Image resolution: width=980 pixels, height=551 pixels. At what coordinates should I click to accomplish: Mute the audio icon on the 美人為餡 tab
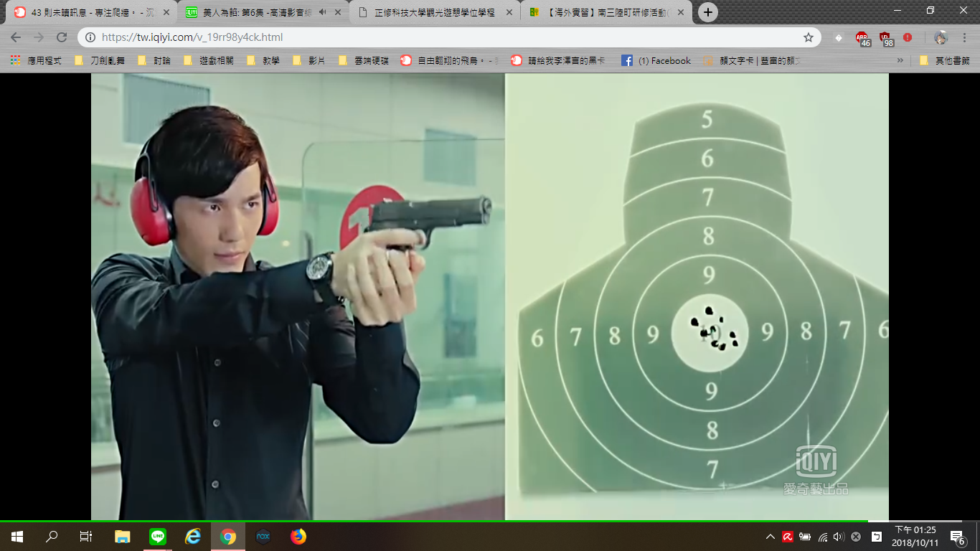[322, 12]
